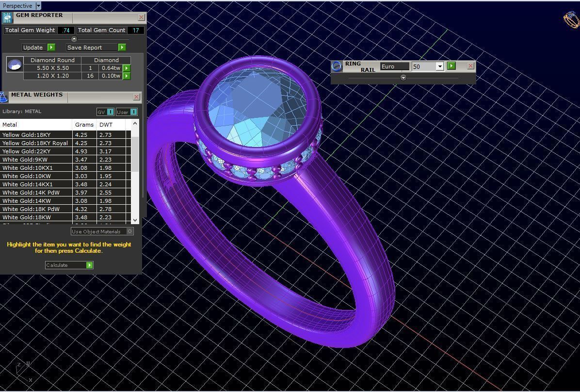Click the Metal Weights flask icon
This screenshot has width=580, height=392.
tap(4, 97)
